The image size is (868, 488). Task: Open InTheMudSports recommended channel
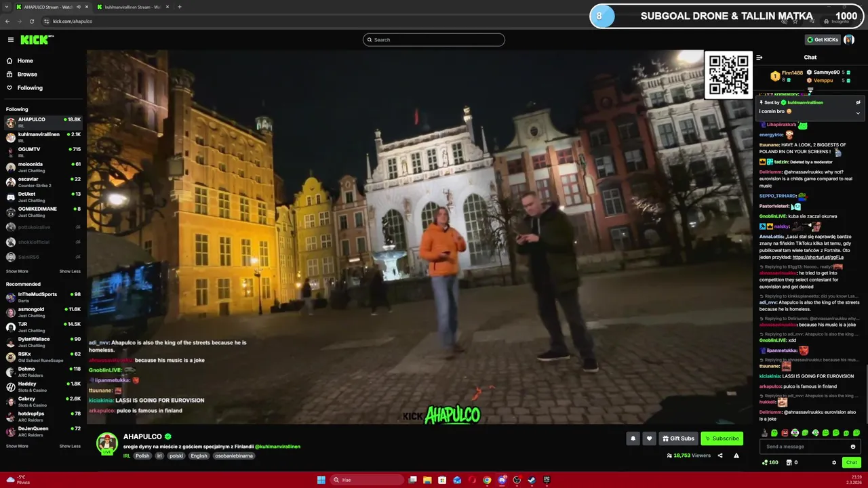click(x=43, y=297)
